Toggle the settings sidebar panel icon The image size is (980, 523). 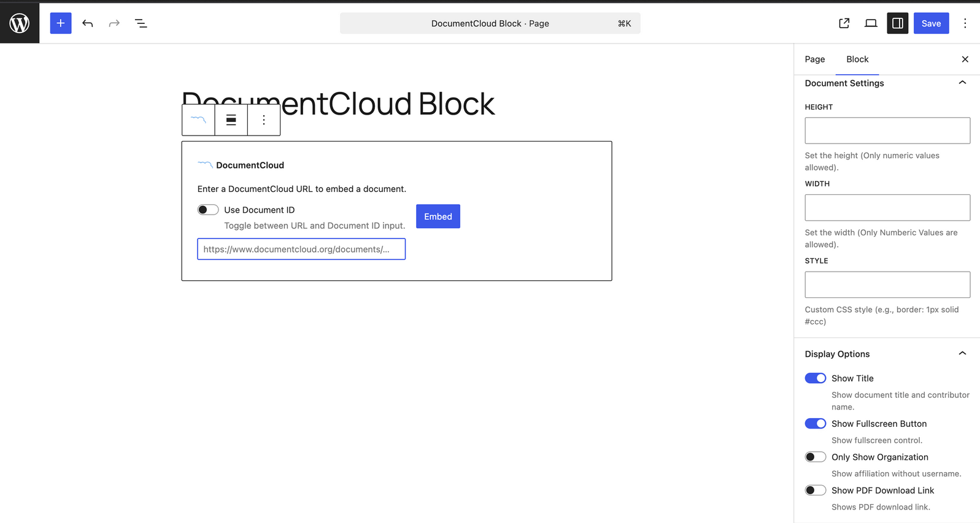tap(897, 23)
